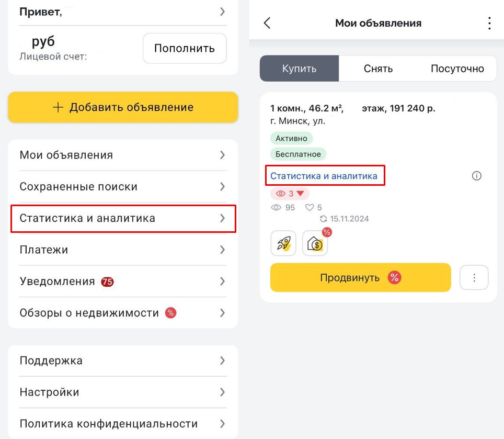504x439 pixels.
Task: Select the Купить tab
Action: (x=299, y=69)
